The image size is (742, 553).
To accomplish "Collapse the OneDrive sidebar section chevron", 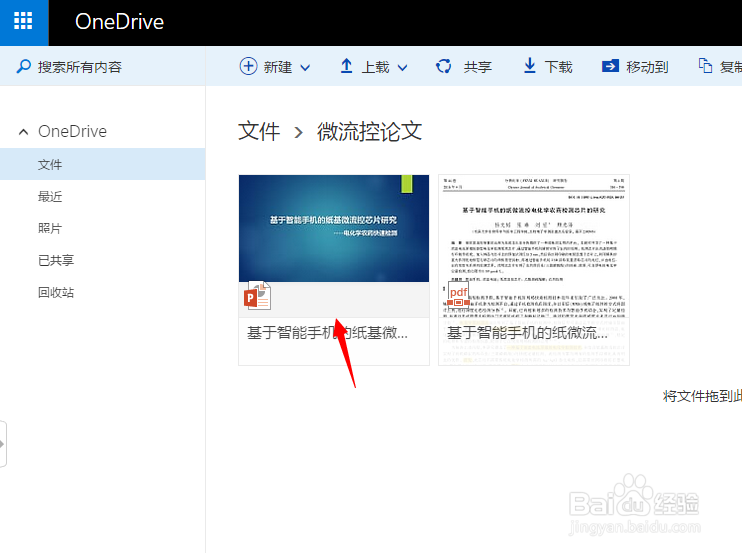I will tap(23, 132).
